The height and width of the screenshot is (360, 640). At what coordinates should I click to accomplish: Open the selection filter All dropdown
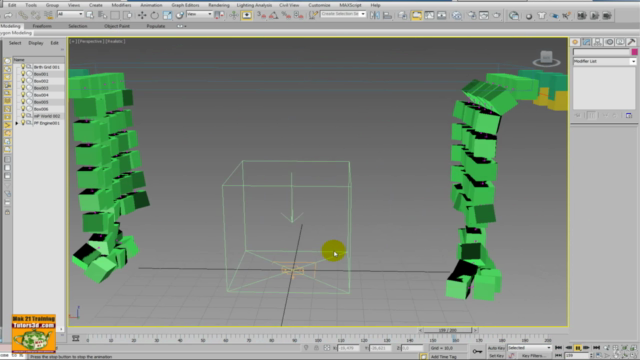coord(70,14)
